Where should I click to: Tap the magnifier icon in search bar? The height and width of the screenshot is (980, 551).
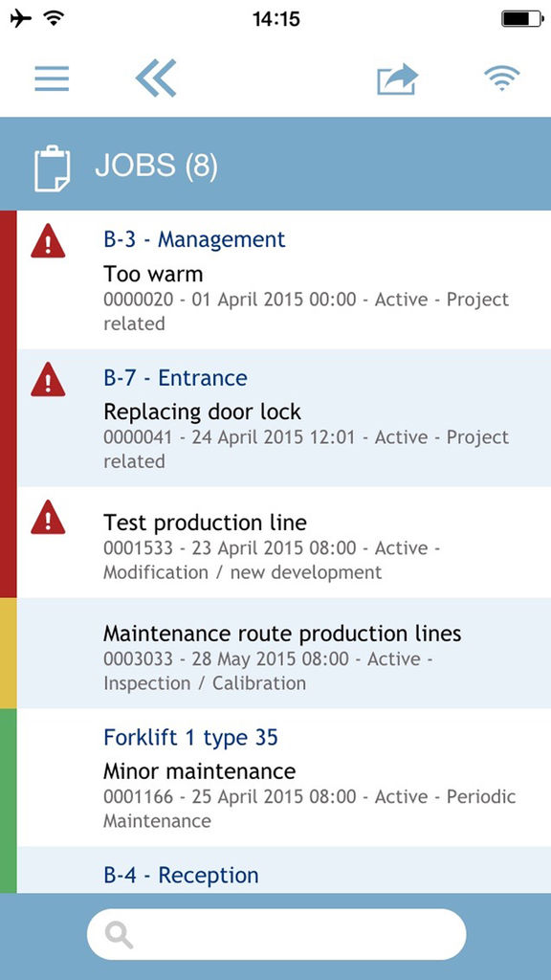tap(119, 935)
